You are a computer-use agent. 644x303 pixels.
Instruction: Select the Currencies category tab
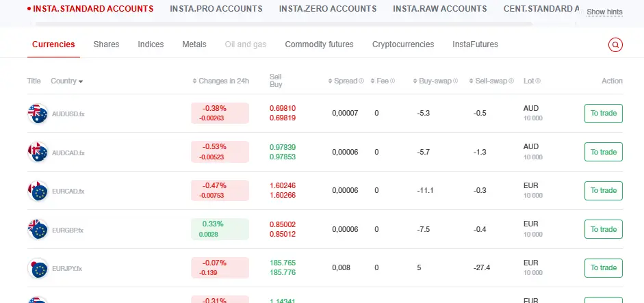point(54,44)
